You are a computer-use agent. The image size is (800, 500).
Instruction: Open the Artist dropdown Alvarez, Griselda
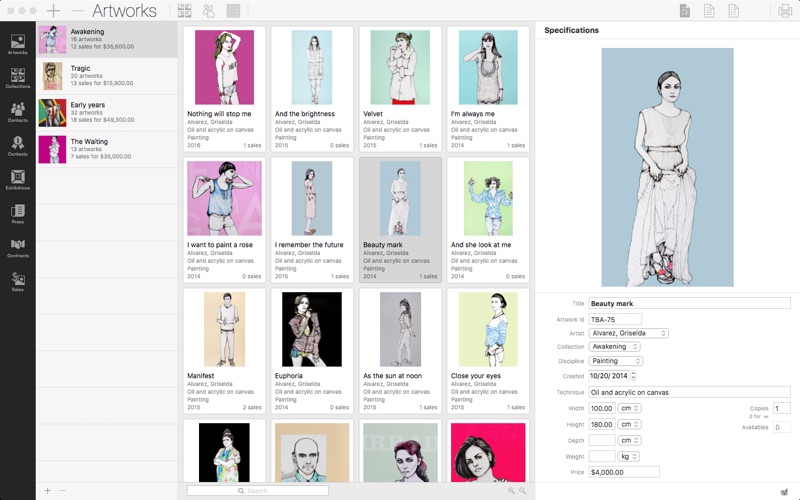[x=629, y=333]
